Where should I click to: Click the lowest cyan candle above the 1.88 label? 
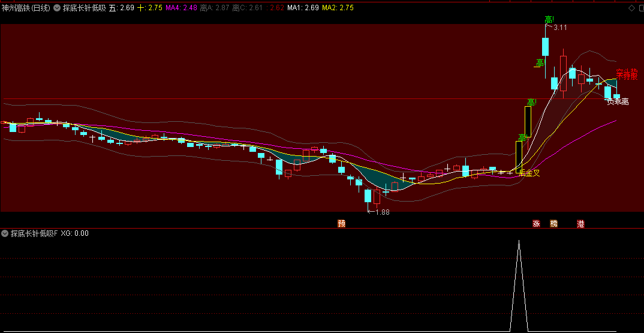(368, 196)
